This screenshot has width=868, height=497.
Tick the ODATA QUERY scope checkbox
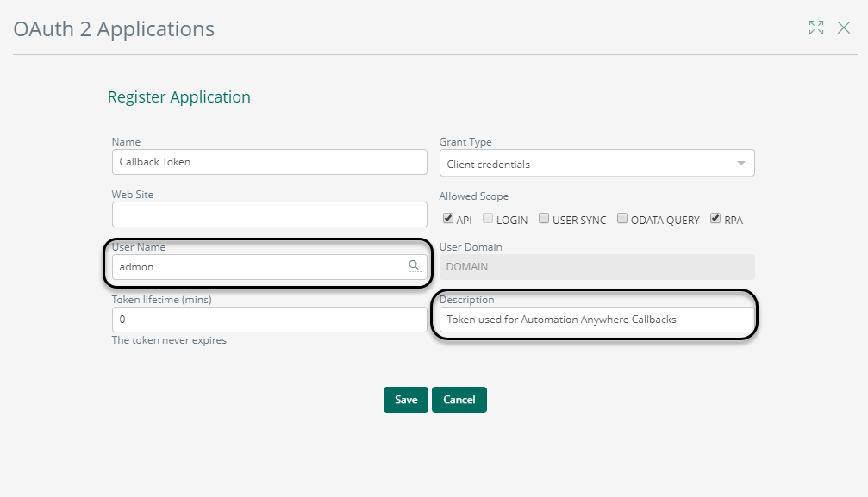(x=622, y=218)
